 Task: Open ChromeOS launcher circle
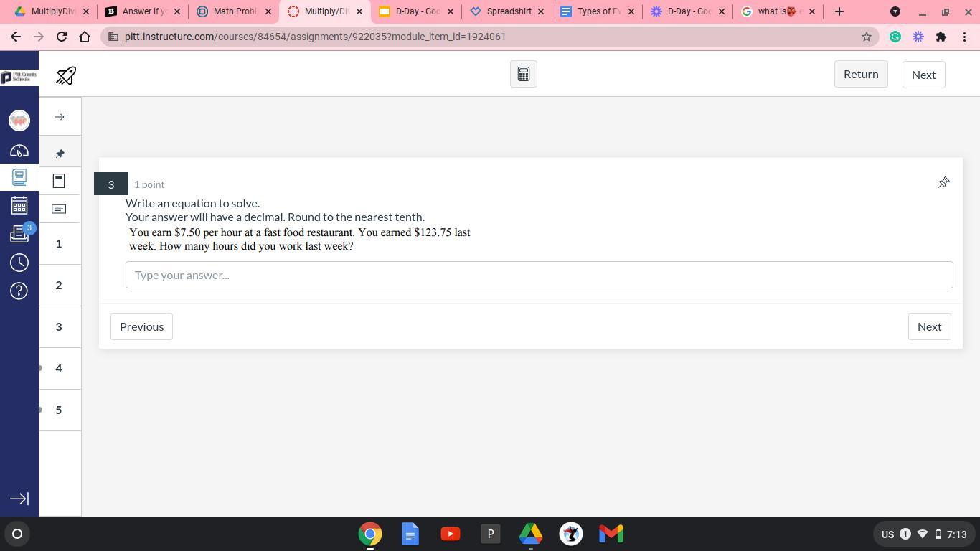17,534
